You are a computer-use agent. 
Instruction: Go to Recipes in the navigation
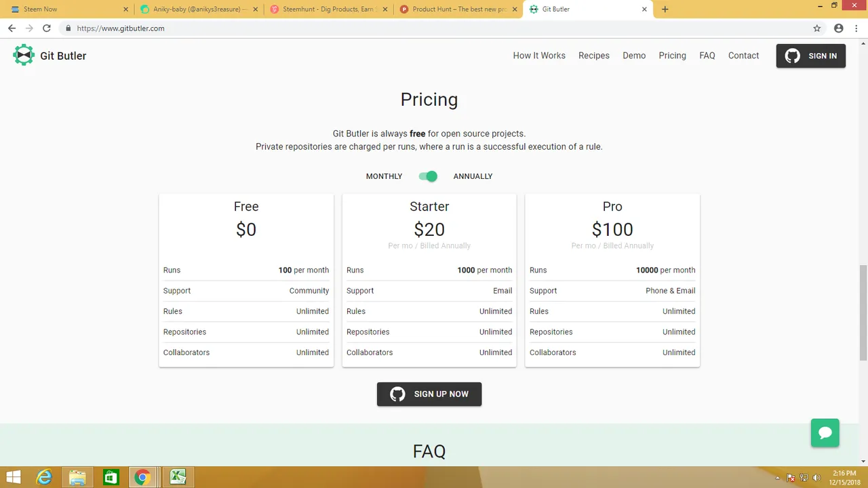click(x=594, y=56)
